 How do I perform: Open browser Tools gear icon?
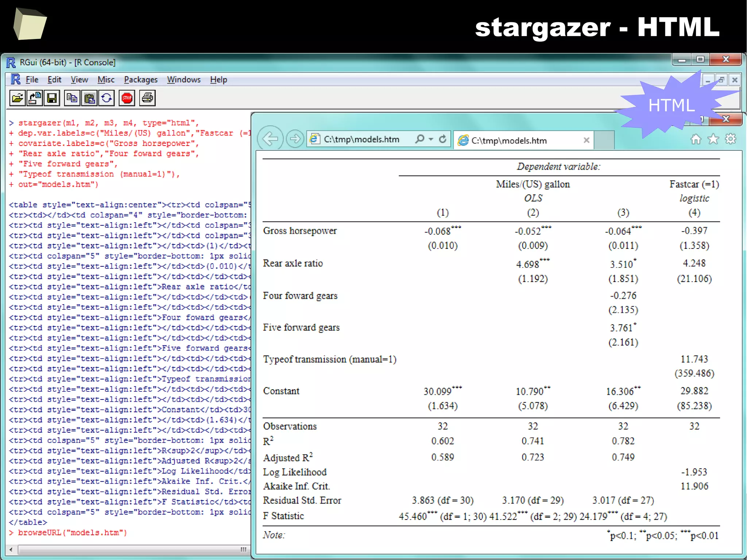[731, 139]
